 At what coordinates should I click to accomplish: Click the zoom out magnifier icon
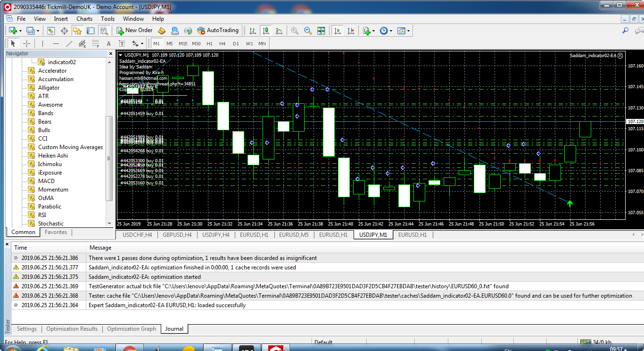tap(308, 31)
